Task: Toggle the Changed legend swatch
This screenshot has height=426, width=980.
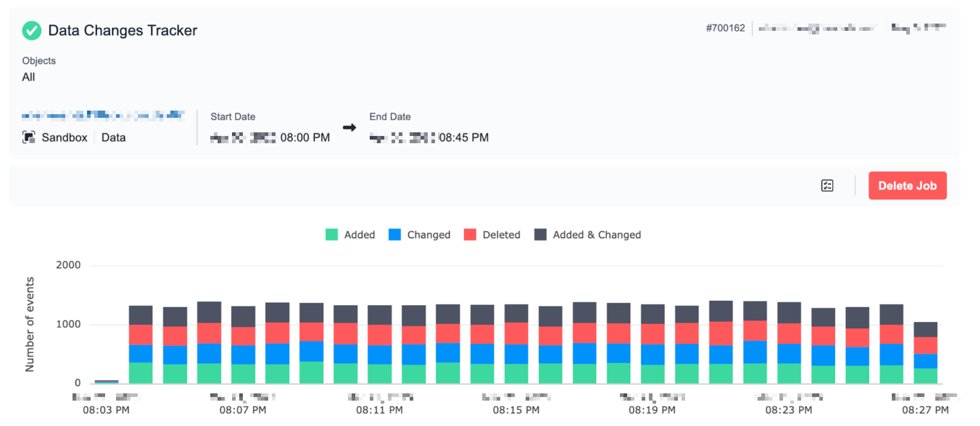Action: click(395, 234)
